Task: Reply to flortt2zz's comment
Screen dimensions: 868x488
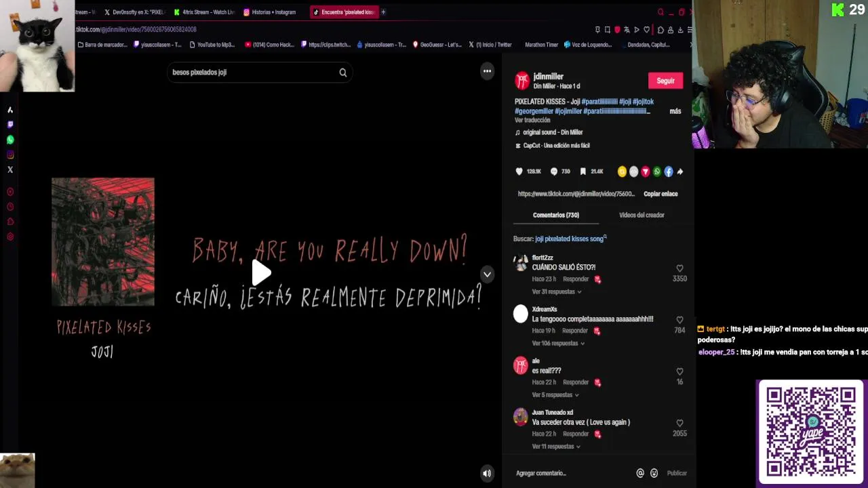Action: [576, 279]
